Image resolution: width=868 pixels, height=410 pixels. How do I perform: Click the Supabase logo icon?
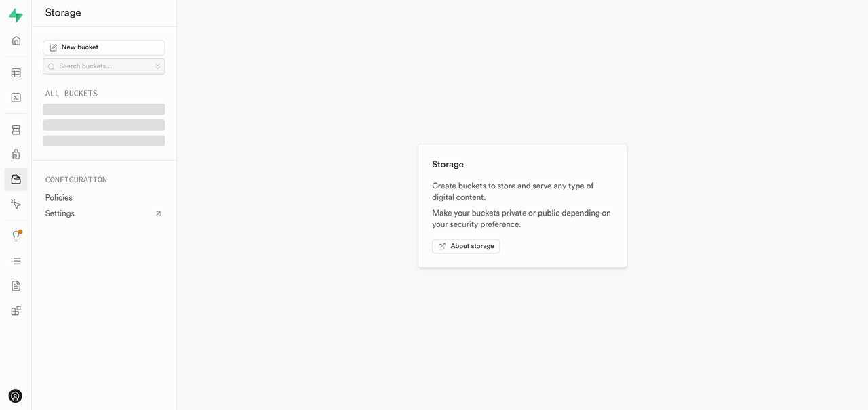(x=16, y=16)
